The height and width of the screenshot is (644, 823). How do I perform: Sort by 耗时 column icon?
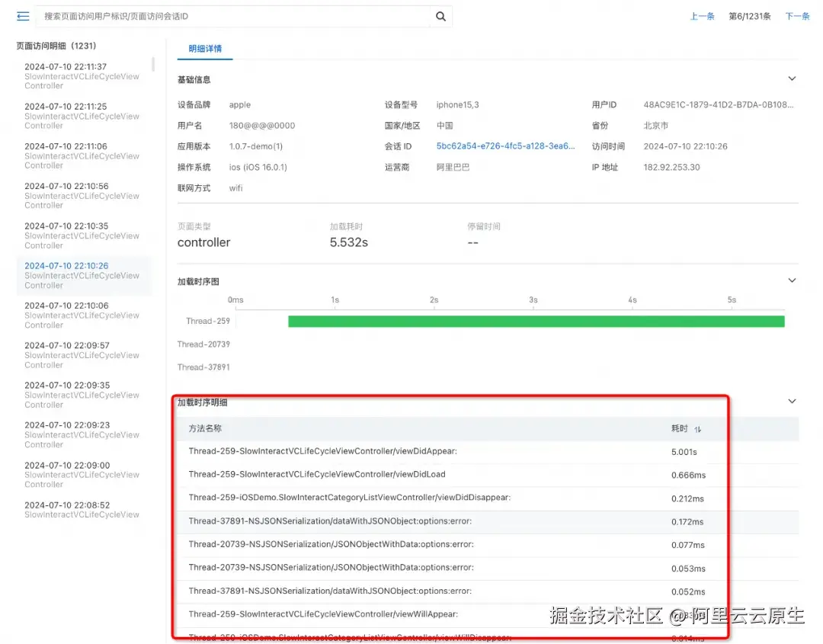pos(697,429)
